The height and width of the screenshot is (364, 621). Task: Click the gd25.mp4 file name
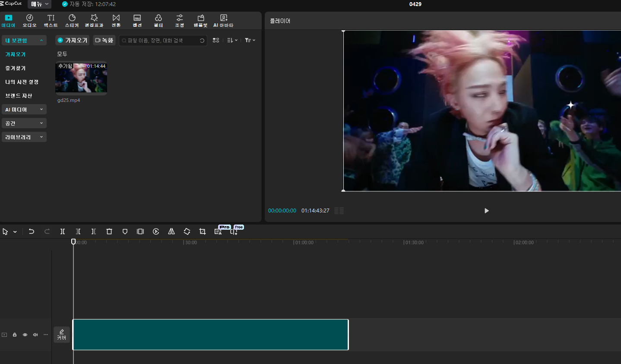point(69,100)
